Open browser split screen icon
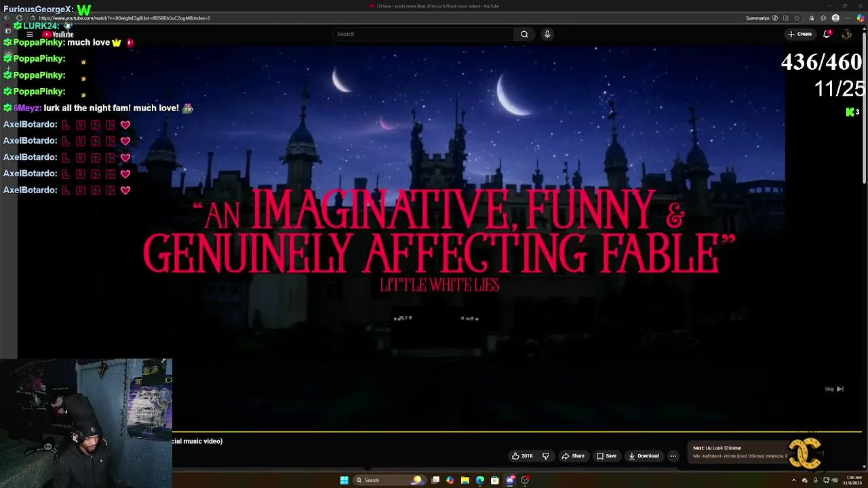 [x=785, y=18]
